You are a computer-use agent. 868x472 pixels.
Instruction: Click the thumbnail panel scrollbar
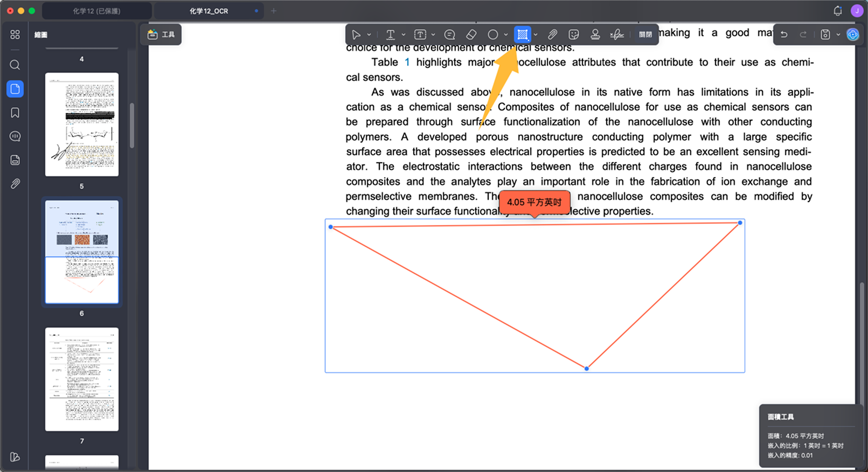tap(132, 125)
